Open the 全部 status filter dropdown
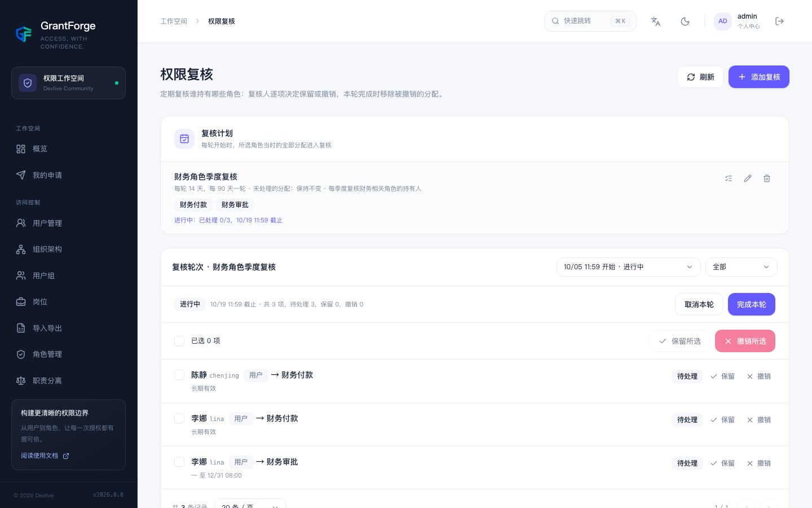Image resolution: width=812 pixels, height=508 pixels. pyautogui.click(x=741, y=267)
